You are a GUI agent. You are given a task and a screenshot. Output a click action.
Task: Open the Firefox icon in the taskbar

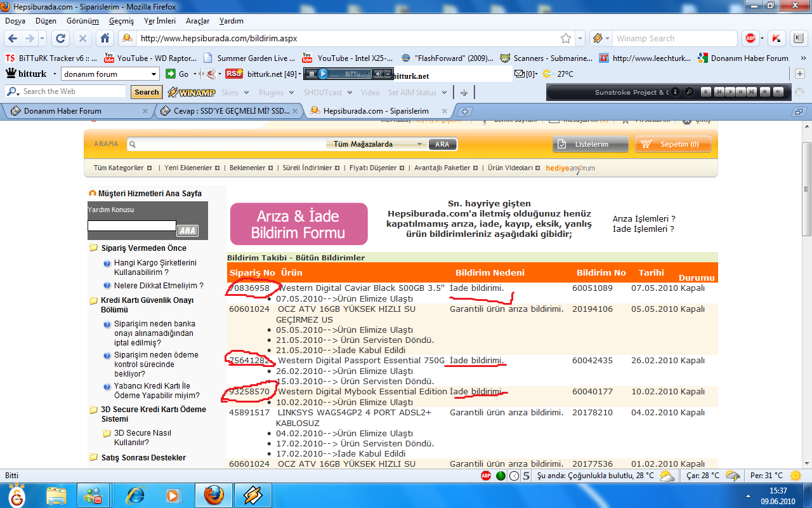(213, 495)
